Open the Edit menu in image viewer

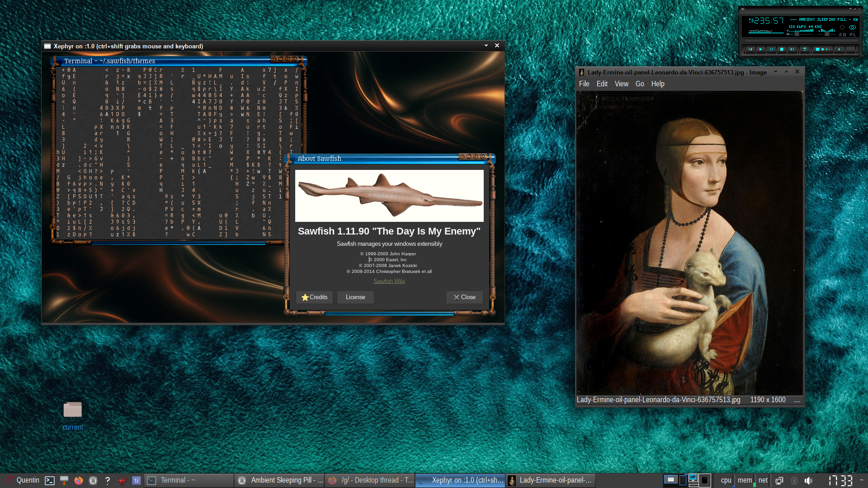coord(602,84)
